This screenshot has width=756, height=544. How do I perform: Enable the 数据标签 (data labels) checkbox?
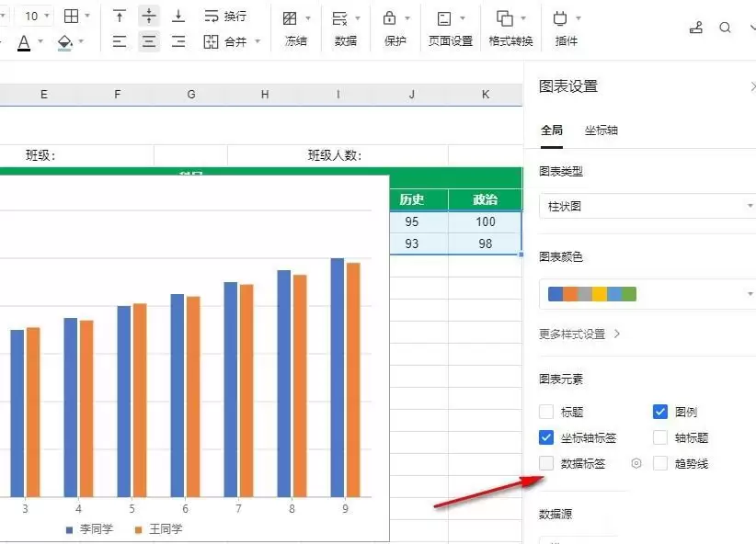(x=547, y=464)
